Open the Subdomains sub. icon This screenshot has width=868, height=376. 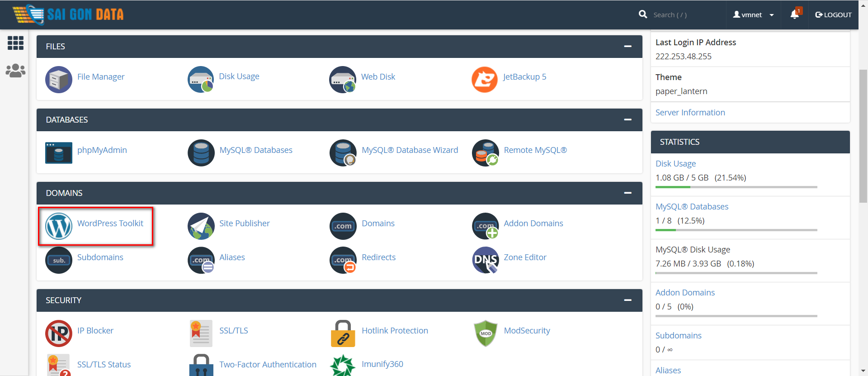[59, 260]
